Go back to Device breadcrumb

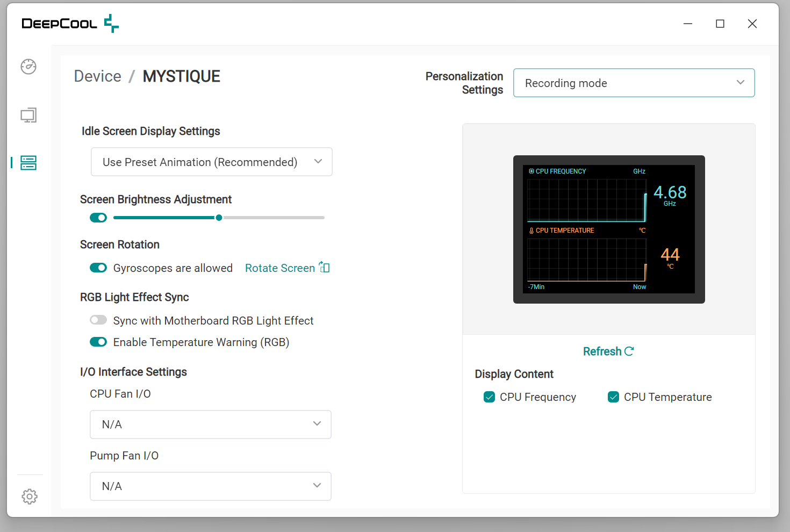pyautogui.click(x=98, y=76)
